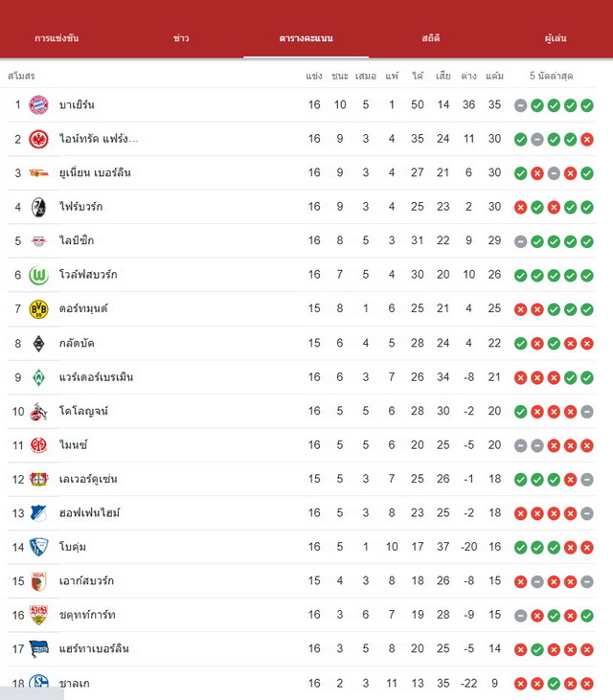Viewport: 613px width, 700px height.
Task: Click the Wolfsburg green W logo
Action: 38,275
